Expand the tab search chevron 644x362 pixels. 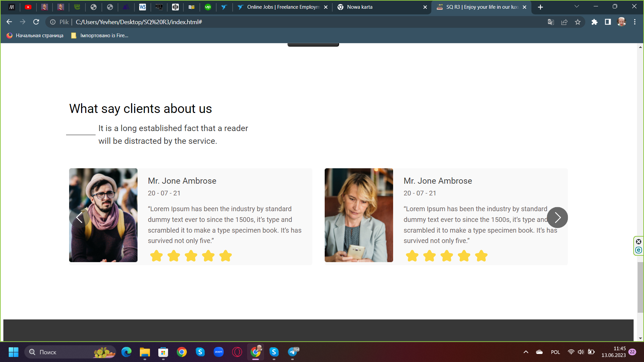[577, 7]
